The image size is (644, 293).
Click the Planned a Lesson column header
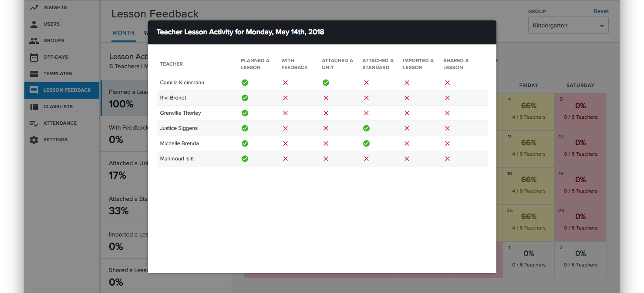point(255,64)
